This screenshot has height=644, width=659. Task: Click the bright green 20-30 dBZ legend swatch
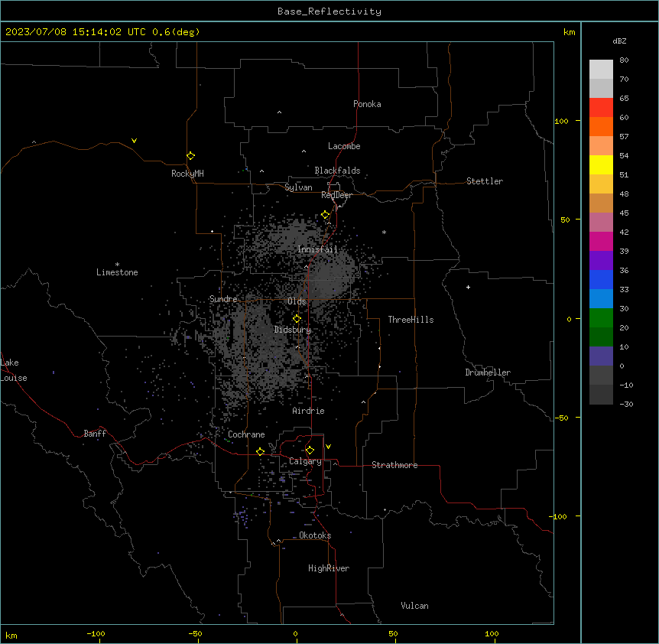click(x=601, y=318)
